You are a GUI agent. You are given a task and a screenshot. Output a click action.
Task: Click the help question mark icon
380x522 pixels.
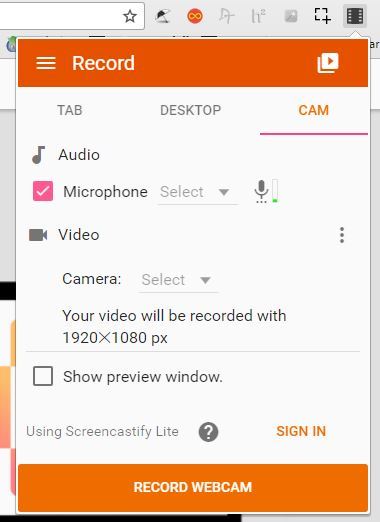coord(208,432)
